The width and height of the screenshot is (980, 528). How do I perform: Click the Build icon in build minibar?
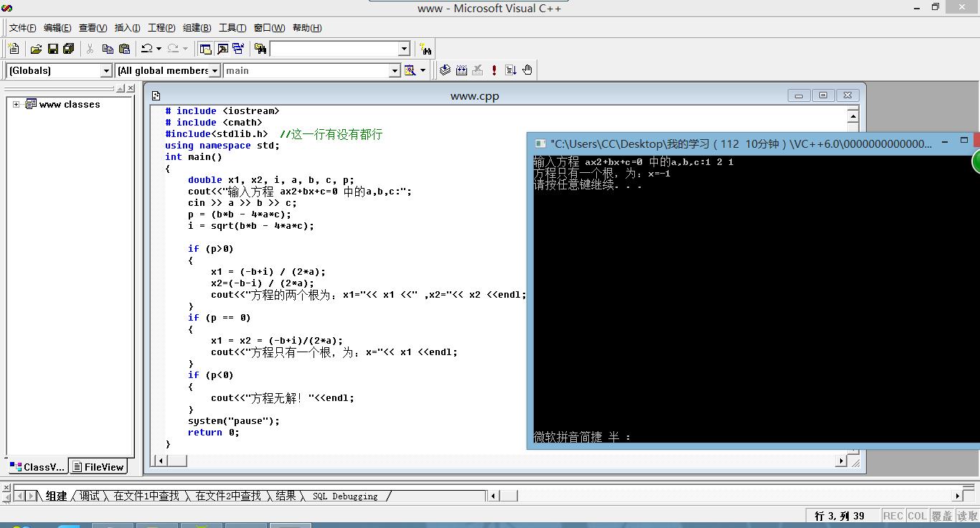coord(461,70)
